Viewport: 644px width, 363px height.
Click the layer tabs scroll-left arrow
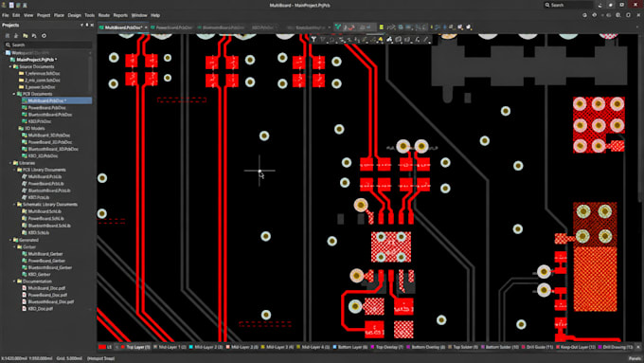tap(116, 347)
